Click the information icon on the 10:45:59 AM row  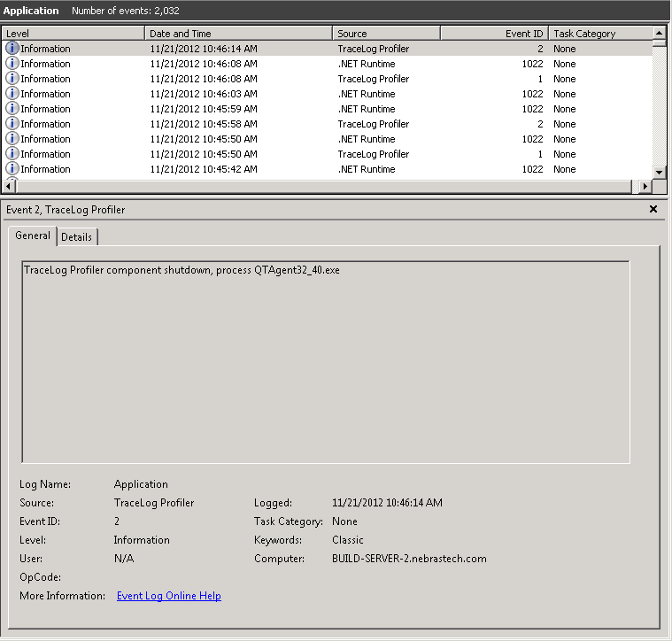(x=12, y=109)
